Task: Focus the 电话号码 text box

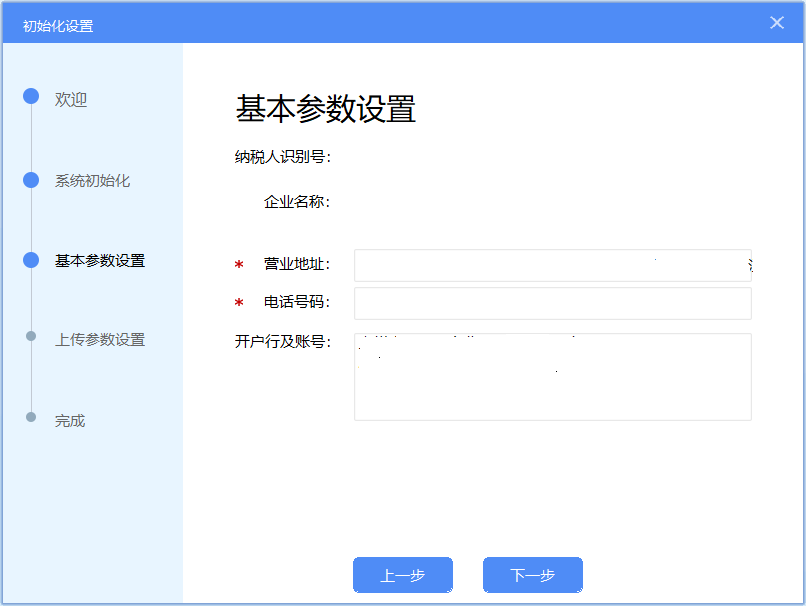Action: pyautogui.click(x=552, y=303)
